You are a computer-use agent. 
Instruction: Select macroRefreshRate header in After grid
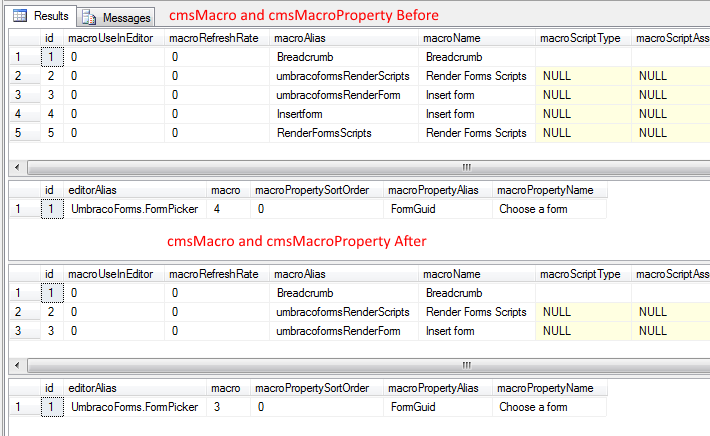tap(217, 274)
